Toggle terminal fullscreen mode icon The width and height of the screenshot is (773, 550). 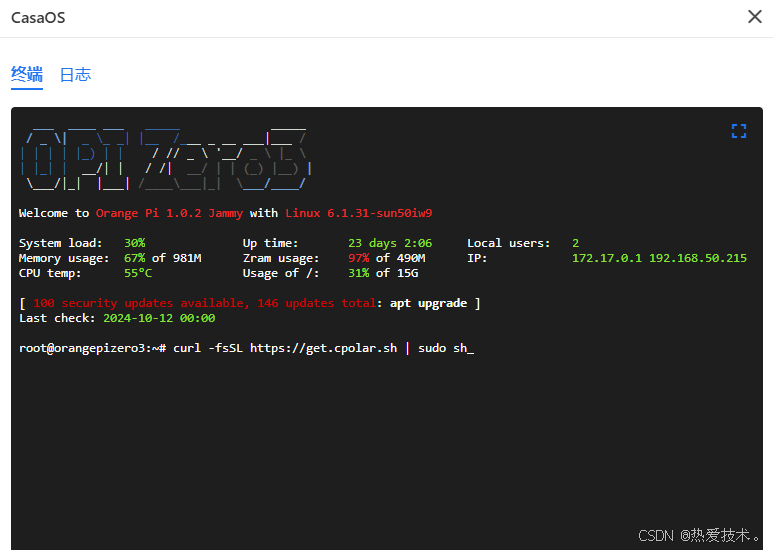tap(738, 131)
